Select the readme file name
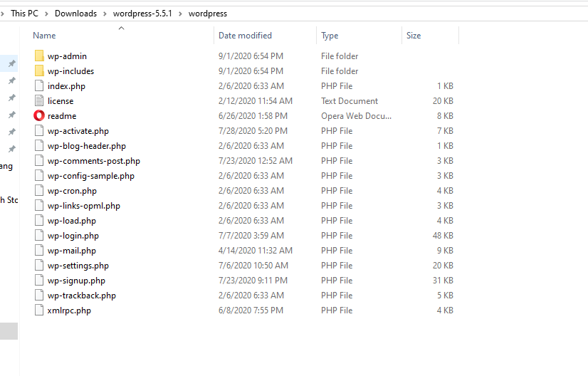588x376 pixels. tap(62, 116)
